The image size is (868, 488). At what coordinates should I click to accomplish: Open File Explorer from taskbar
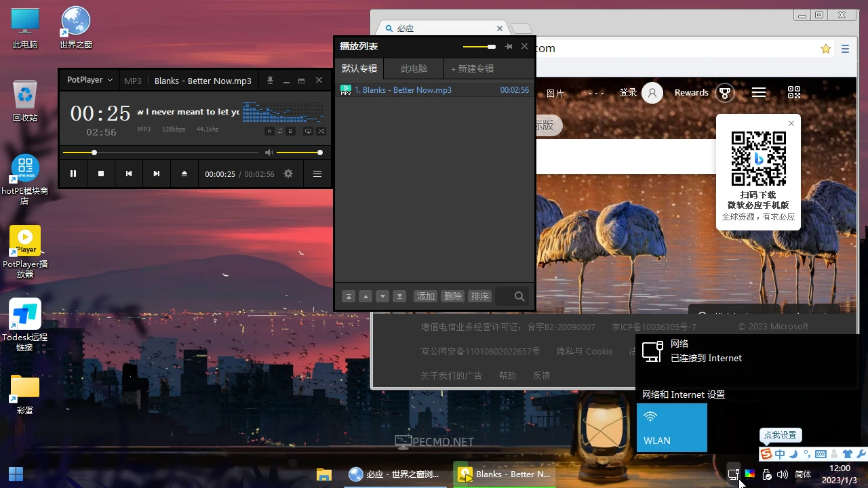(324, 474)
